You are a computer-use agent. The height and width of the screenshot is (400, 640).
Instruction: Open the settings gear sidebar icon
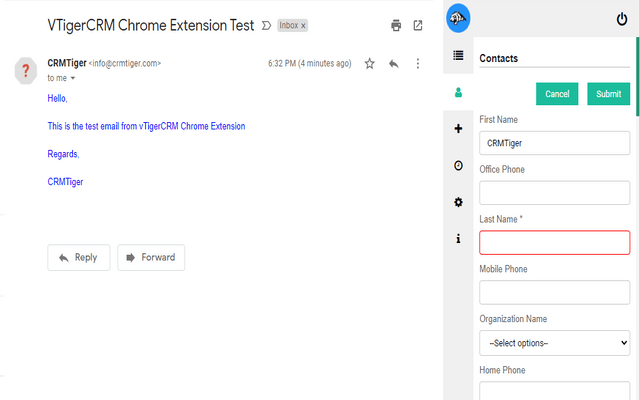[458, 202]
